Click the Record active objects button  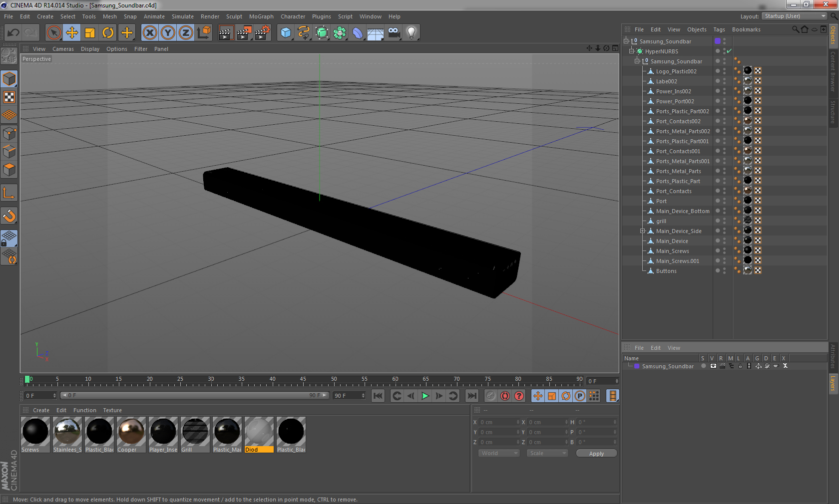point(491,396)
